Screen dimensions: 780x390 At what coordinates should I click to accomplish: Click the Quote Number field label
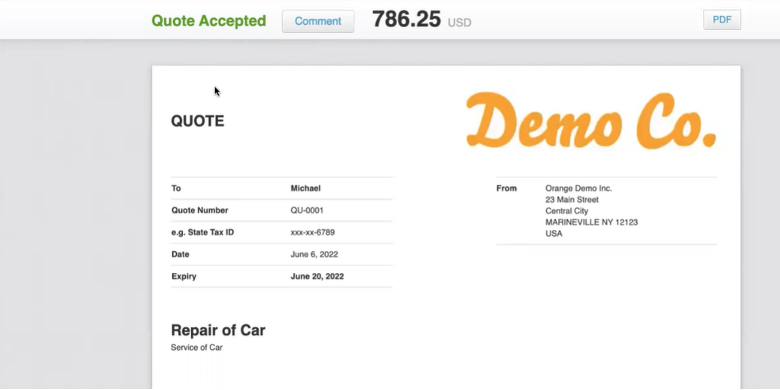200,210
